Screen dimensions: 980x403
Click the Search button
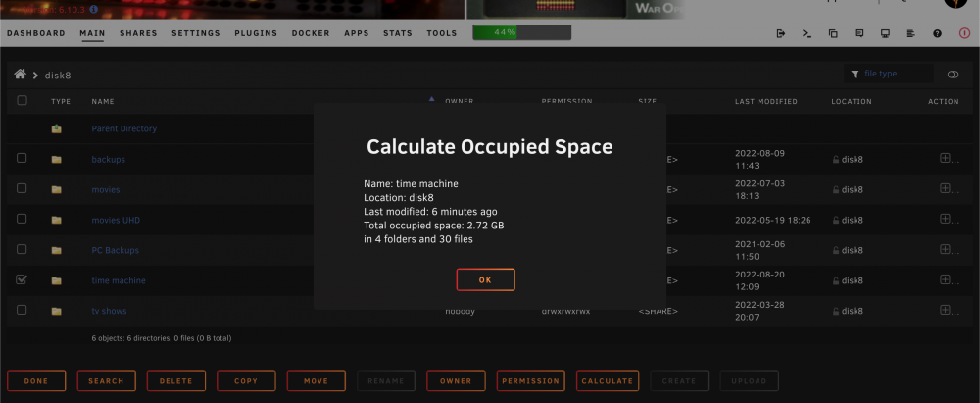coord(106,381)
